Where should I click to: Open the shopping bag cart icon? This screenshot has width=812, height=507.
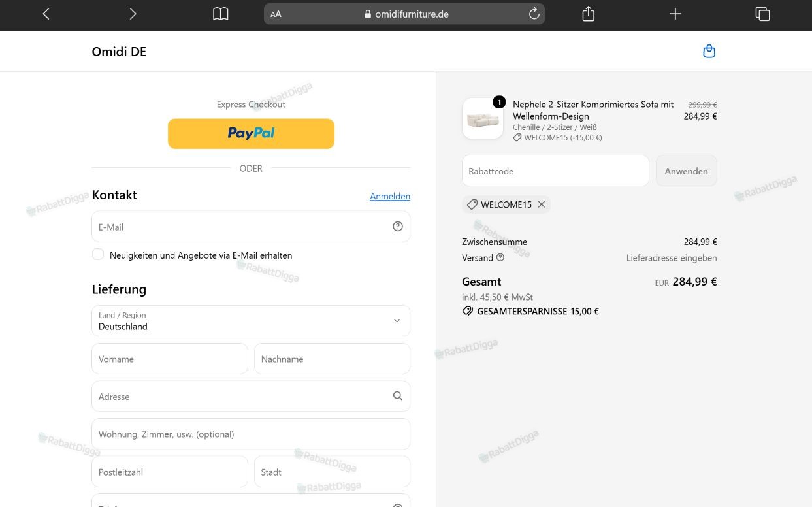[x=709, y=52]
